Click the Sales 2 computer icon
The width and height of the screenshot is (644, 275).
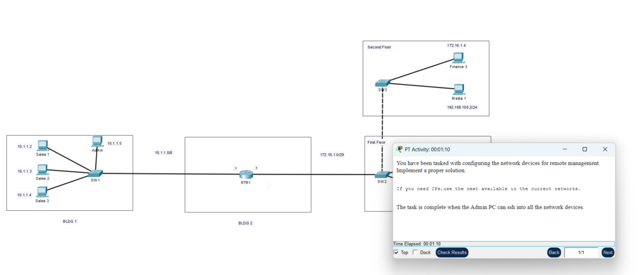coord(43,170)
